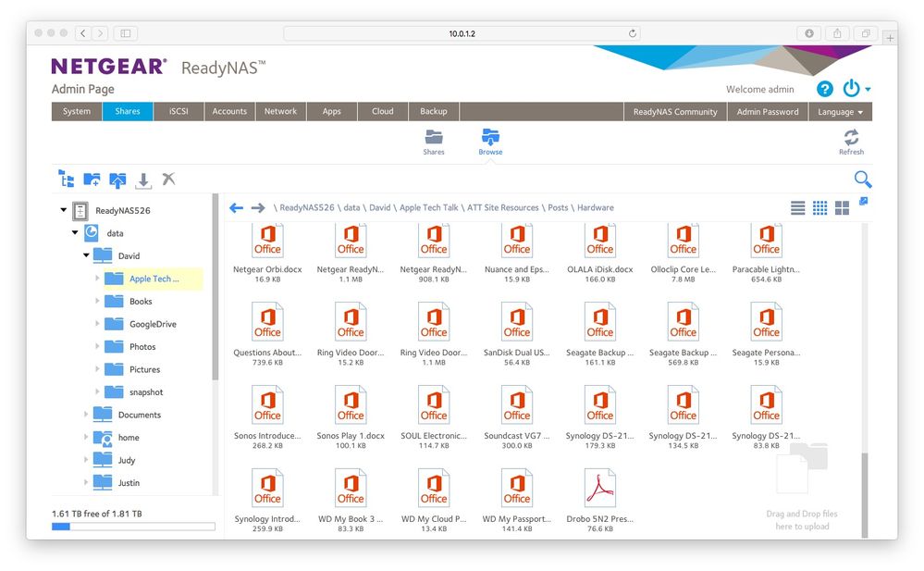Select the Soundcast VG7 file

click(517, 417)
